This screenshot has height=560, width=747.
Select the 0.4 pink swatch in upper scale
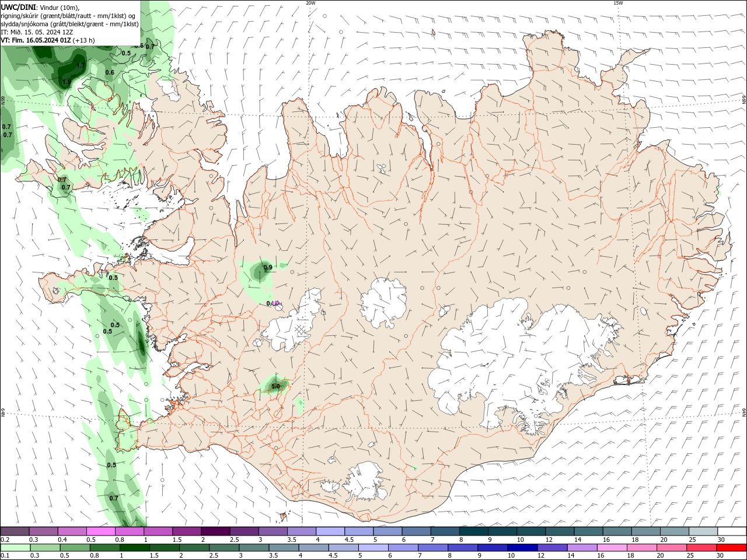click(x=72, y=531)
